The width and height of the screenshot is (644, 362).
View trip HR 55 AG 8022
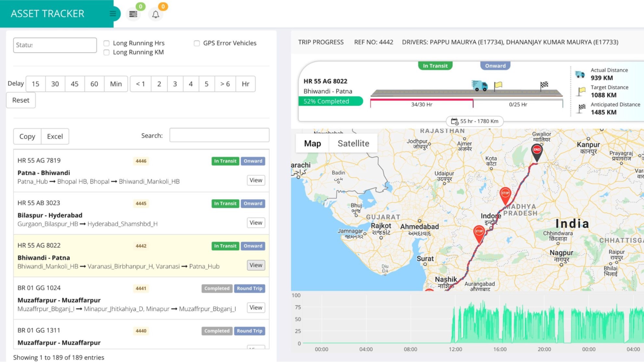(x=256, y=265)
